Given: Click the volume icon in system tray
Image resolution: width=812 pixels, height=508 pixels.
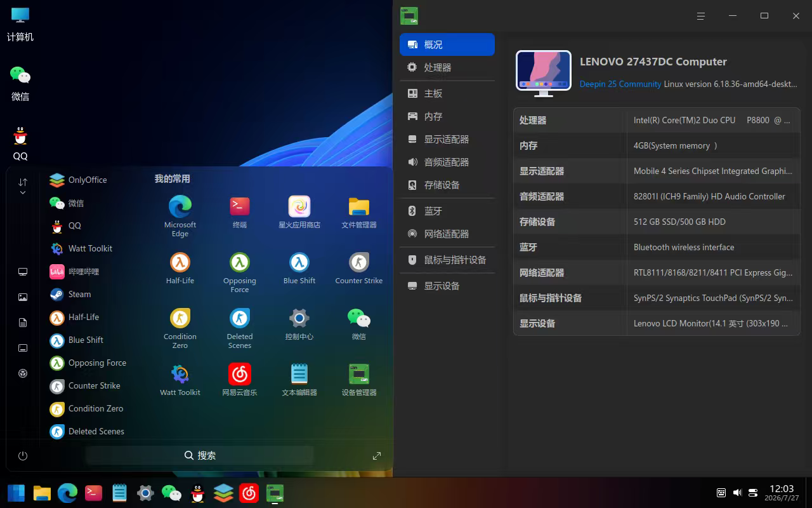Looking at the screenshot, I should point(737,493).
